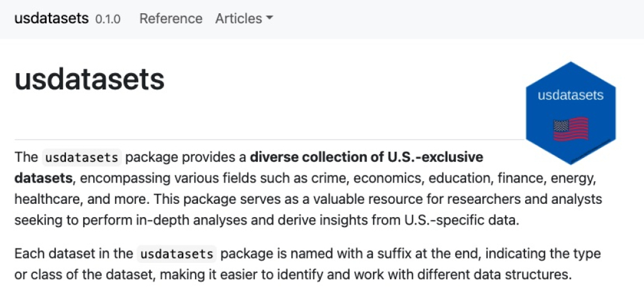Click the caret arrow beside Articles
644x302 pixels.
pos(269,18)
